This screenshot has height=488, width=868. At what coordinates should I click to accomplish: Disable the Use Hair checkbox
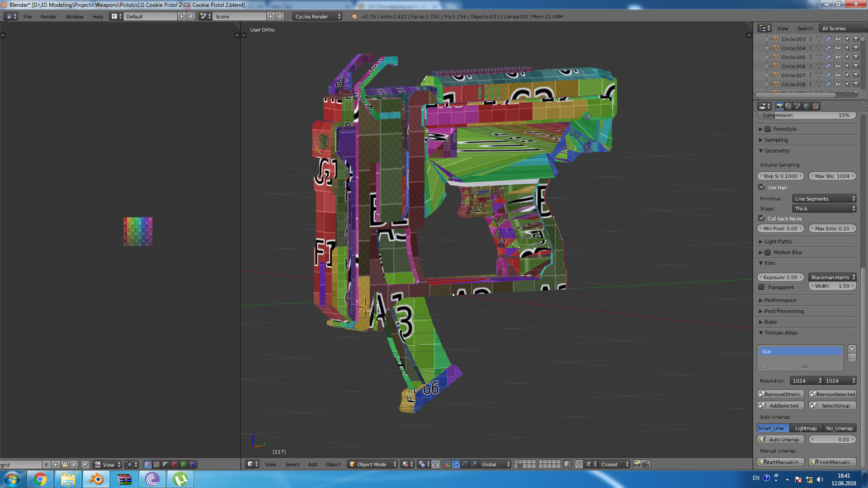tap(762, 187)
